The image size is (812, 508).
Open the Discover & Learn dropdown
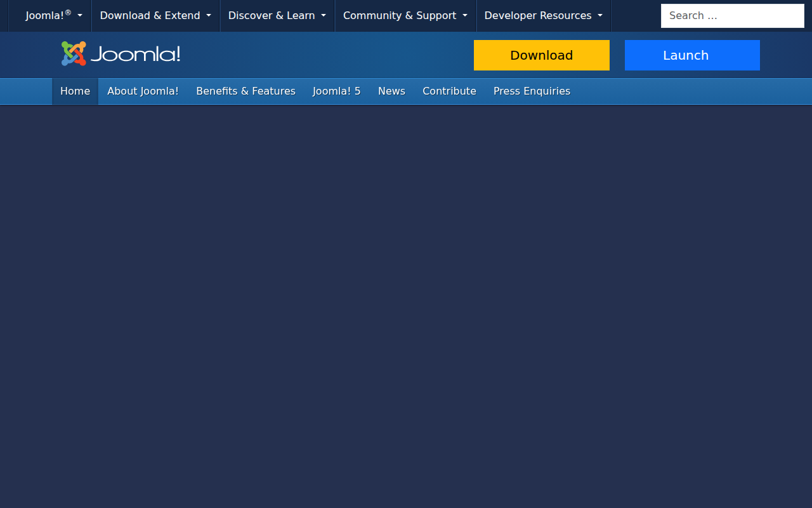[x=277, y=15]
